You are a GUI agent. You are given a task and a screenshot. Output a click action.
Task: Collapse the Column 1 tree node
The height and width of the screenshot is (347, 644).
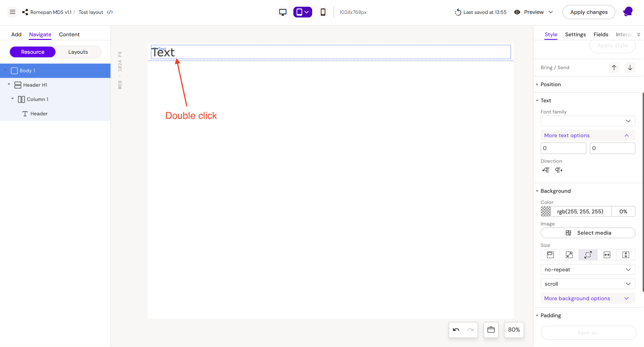pyautogui.click(x=13, y=99)
